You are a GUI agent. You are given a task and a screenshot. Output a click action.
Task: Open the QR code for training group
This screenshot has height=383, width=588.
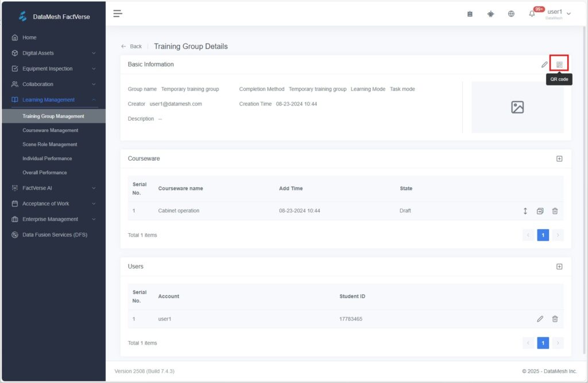tap(559, 64)
